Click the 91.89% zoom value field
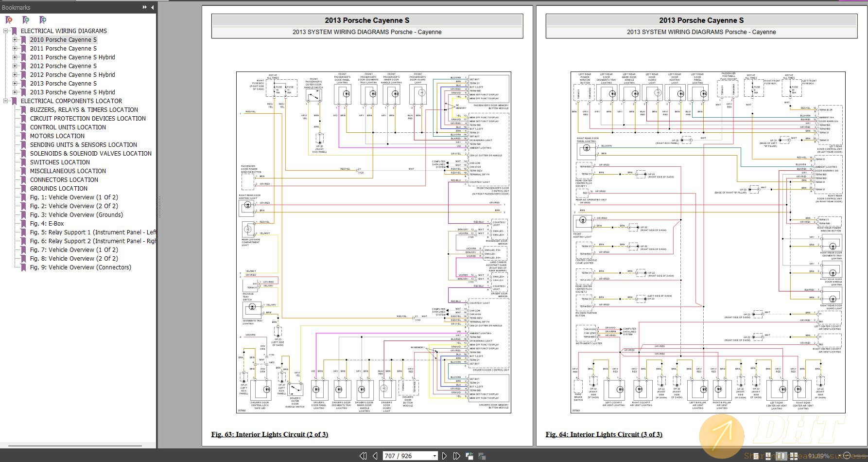This screenshot has height=462, width=868. [818, 456]
